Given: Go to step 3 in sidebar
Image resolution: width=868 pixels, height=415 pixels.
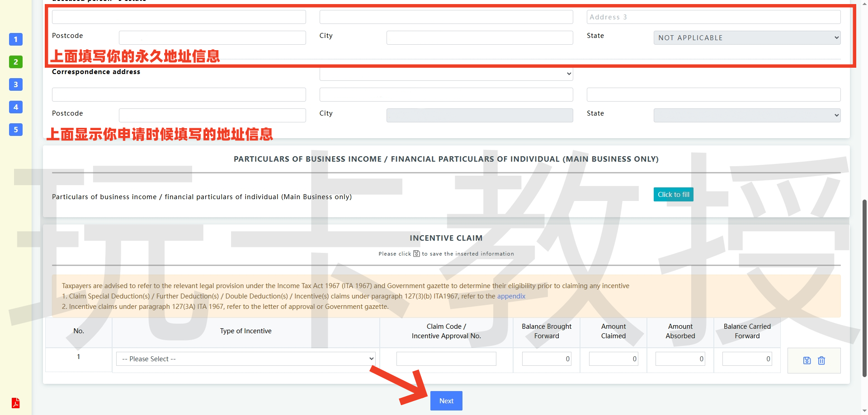Looking at the screenshot, I should pyautogui.click(x=16, y=84).
